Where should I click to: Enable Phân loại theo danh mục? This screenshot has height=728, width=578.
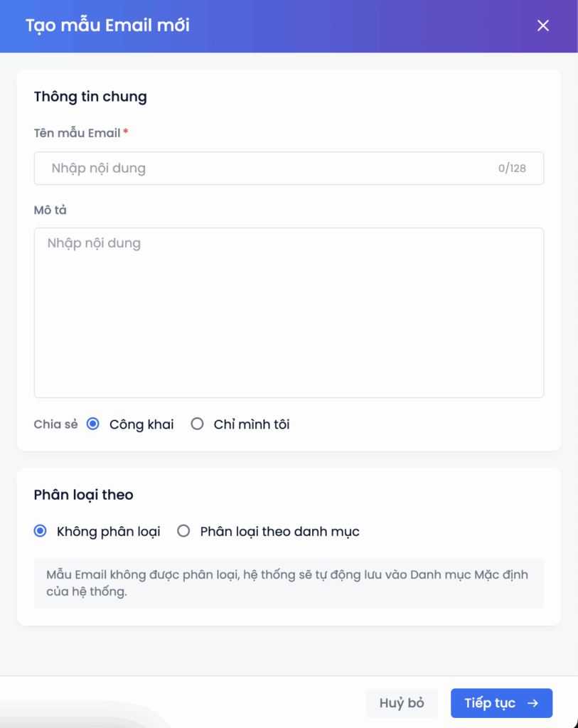[x=183, y=531]
